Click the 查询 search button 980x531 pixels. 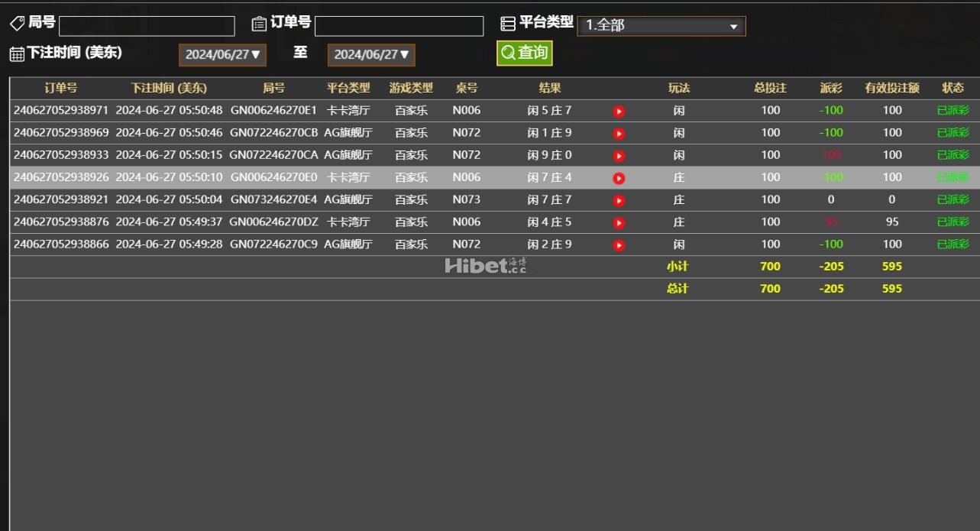pyautogui.click(x=524, y=53)
